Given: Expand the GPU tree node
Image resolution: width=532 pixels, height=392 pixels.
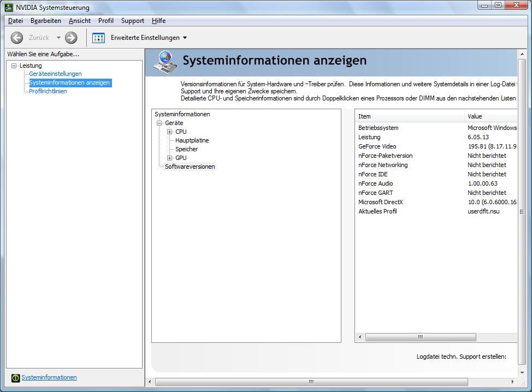Looking at the screenshot, I should click(x=170, y=158).
